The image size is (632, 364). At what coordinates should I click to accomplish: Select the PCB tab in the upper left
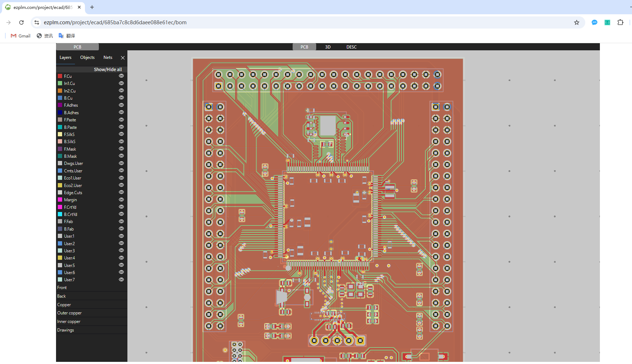[x=77, y=47]
